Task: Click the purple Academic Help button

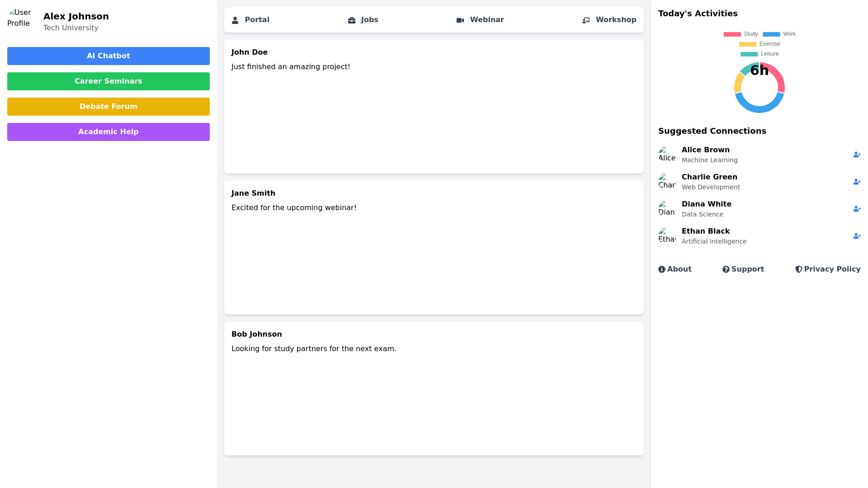Action: pyautogui.click(x=108, y=132)
